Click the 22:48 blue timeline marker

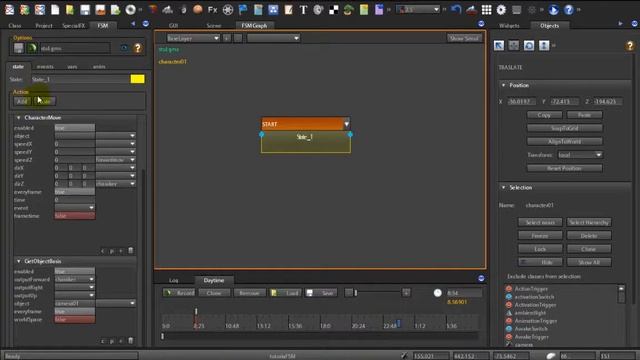pos(399,324)
